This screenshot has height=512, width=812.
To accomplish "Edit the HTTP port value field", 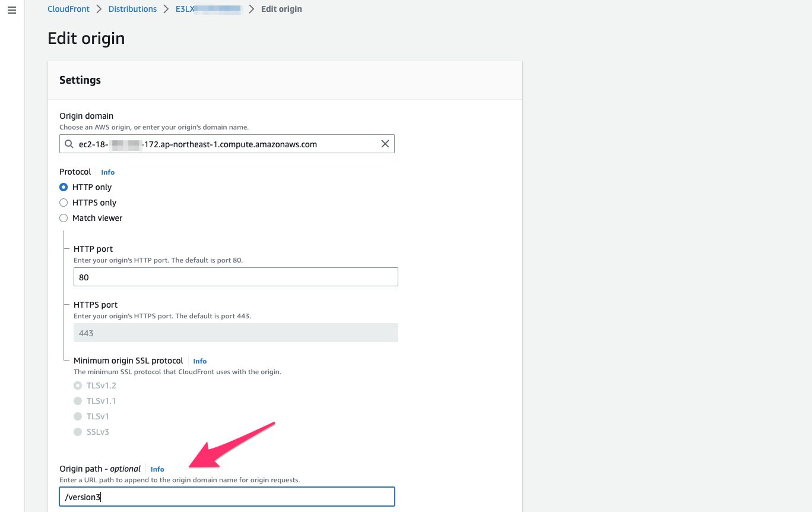I will pyautogui.click(x=236, y=277).
